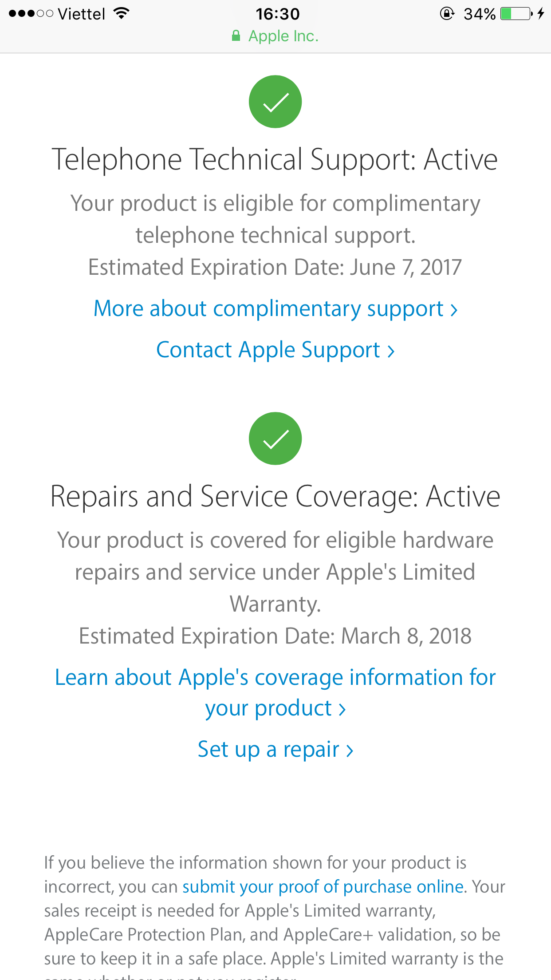Tap the green padlock icon in address bar
The image size is (551, 980).
click(x=236, y=36)
